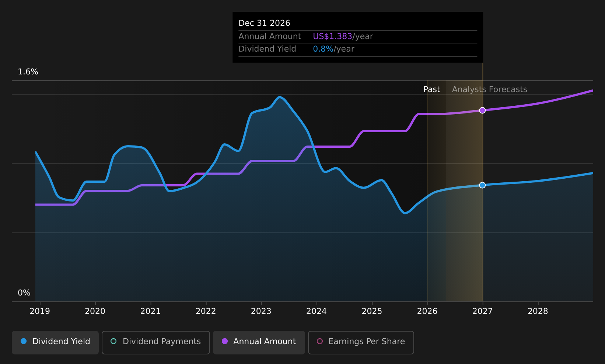Image resolution: width=605 pixels, height=364 pixels.
Task: Click the US$1.383/year tooltip value
Action: (x=343, y=36)
